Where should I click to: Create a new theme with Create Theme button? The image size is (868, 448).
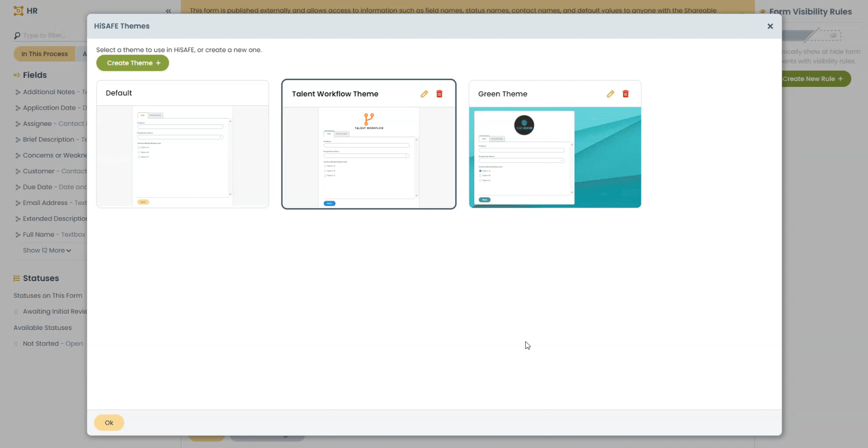coord(133,63)
